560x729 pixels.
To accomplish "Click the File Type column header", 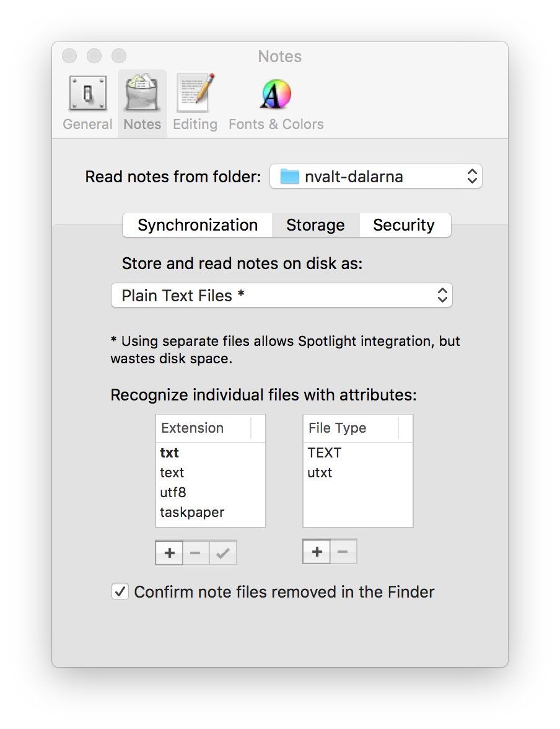I will tap(351, 428).
